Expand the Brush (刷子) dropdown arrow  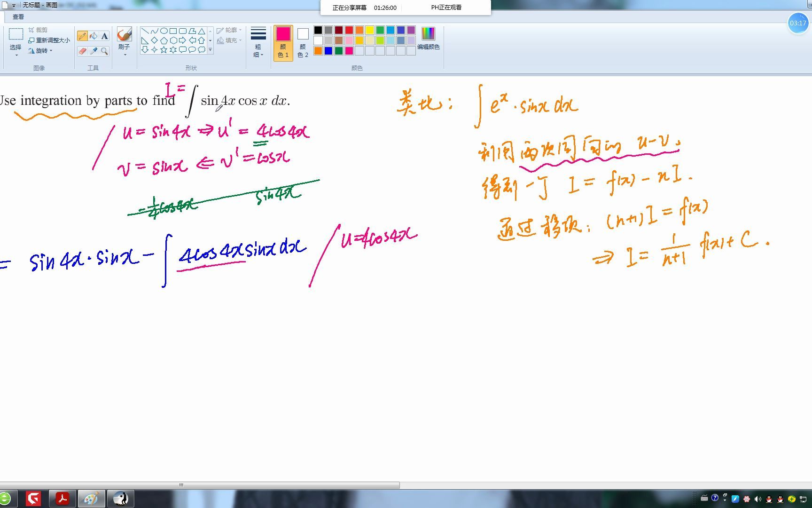click(125, 55)
